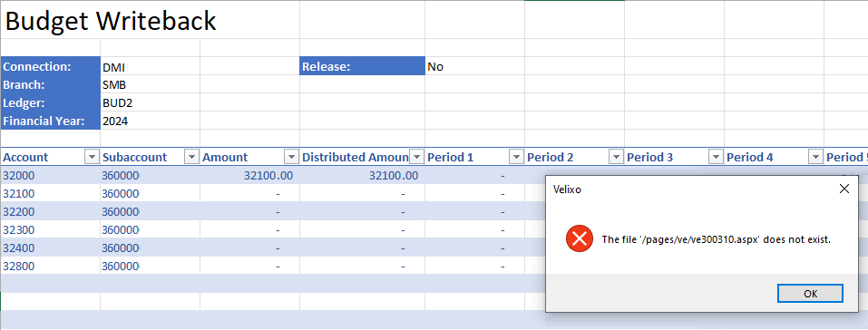Open the Period 4 filter dropdown

pyautogui.click(x=815, y=157)
